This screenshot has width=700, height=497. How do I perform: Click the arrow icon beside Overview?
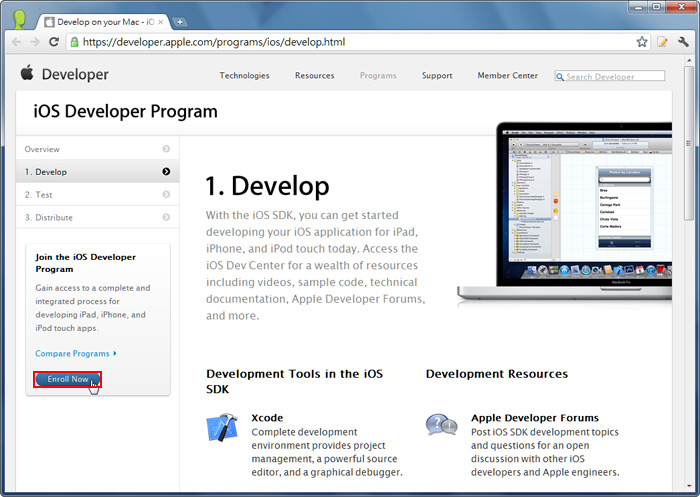[x=166, y=149]
